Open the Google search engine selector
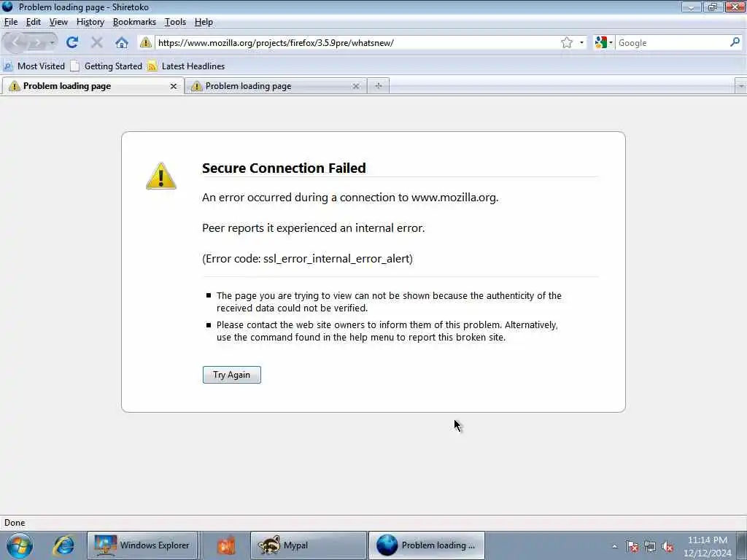 (x=603, y=43)
